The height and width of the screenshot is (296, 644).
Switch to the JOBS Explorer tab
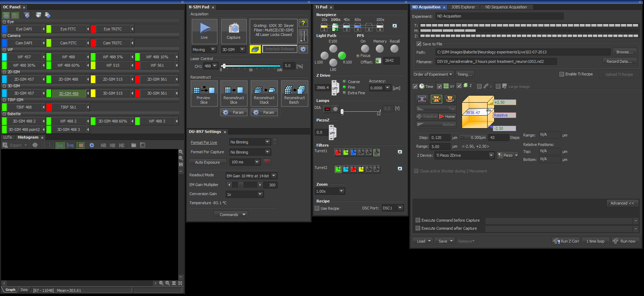[x=463, y=7]
